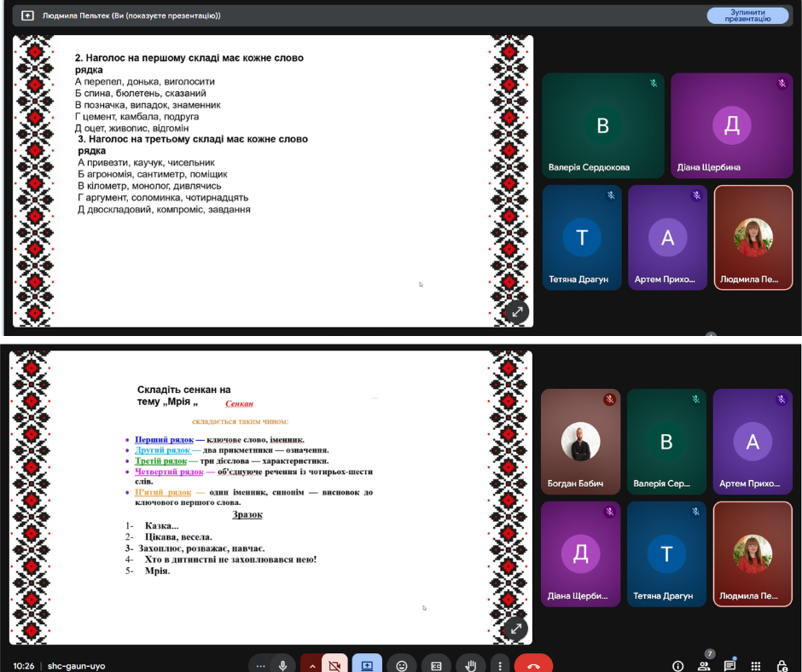
Task: Expand the bottom Сенкан slide to fullscreen
Action: 515,629
